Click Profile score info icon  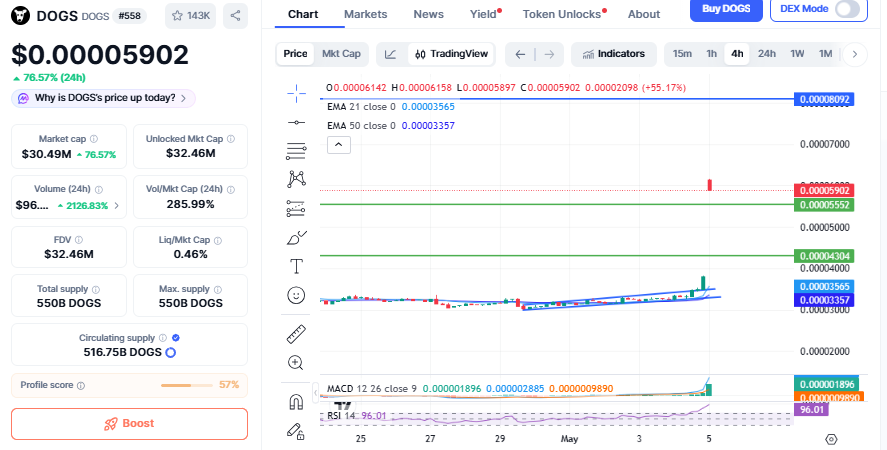point(81,385)
